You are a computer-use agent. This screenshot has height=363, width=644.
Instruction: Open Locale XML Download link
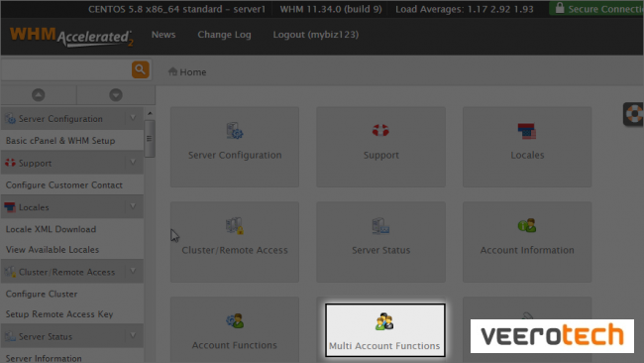51,229
